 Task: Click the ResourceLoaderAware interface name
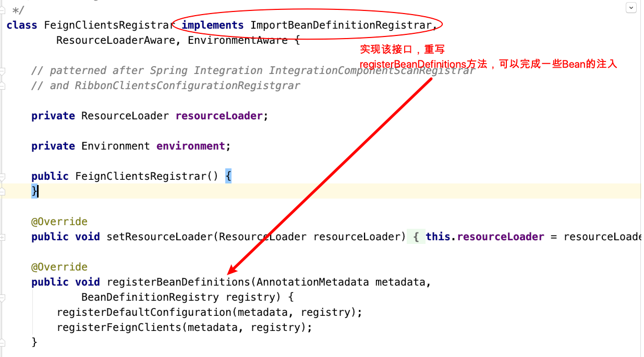pyautogui.click(x=115, y=40)
